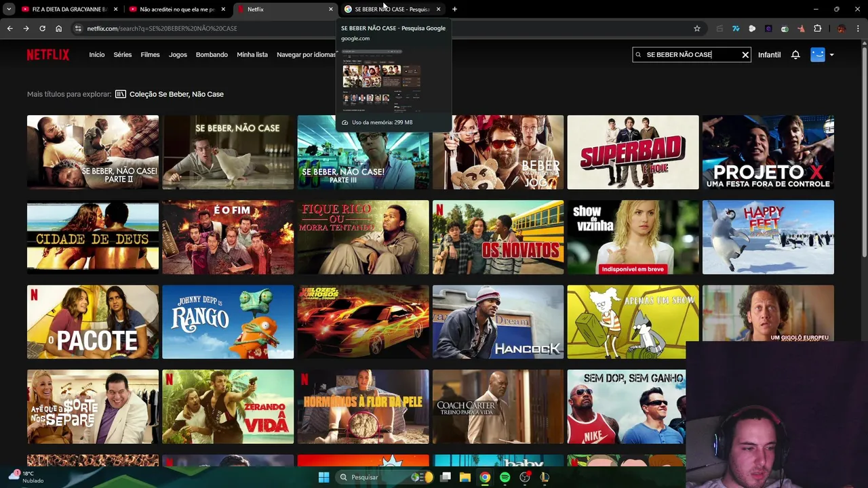Open tab search dropdown arrow
The image size is (868, 488).
tap(9, 9)
